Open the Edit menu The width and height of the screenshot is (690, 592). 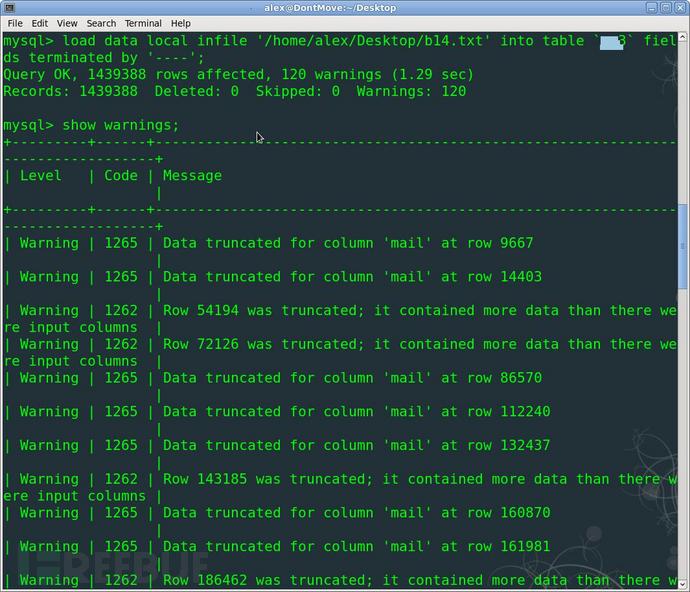coord(39,23)
